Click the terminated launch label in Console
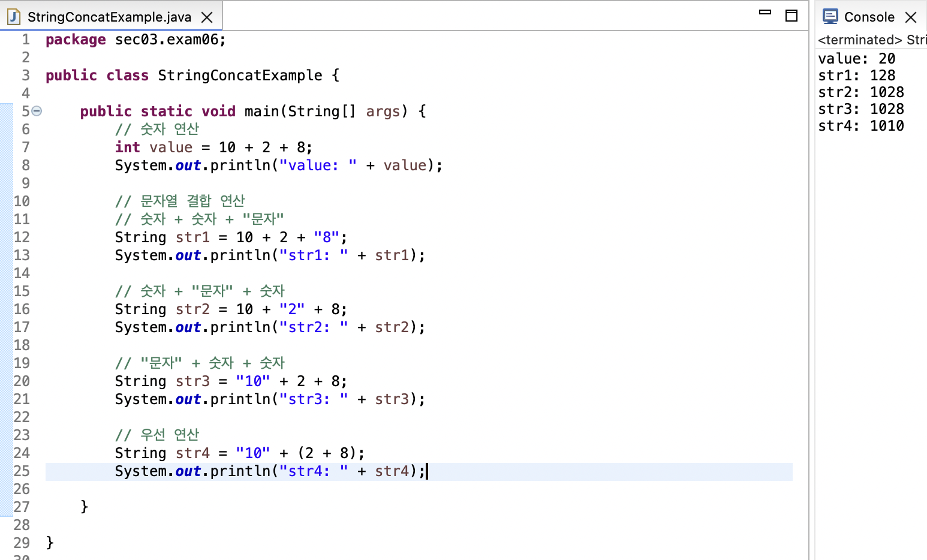The height and width of the screenshot is (560, 927). point(872,40)
